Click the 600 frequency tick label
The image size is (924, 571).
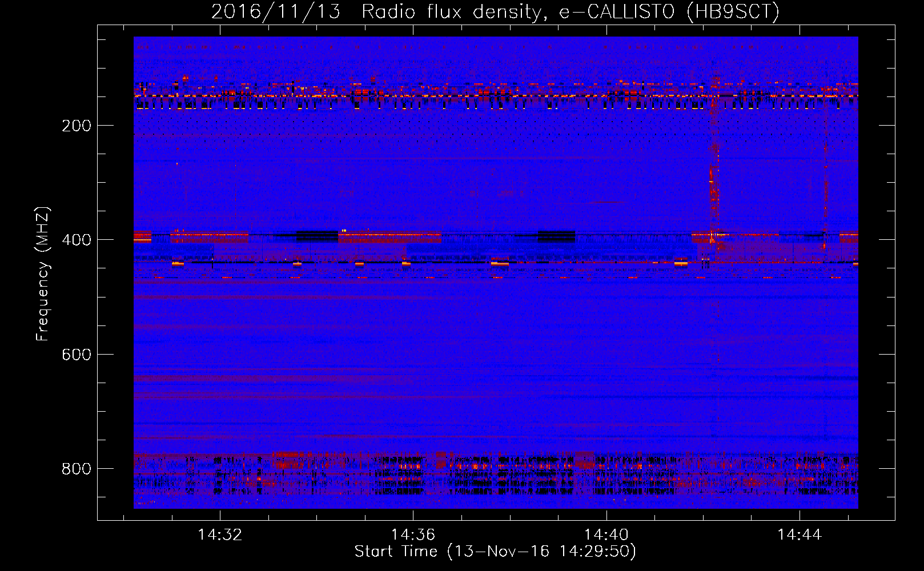click(x=77, y=355)
